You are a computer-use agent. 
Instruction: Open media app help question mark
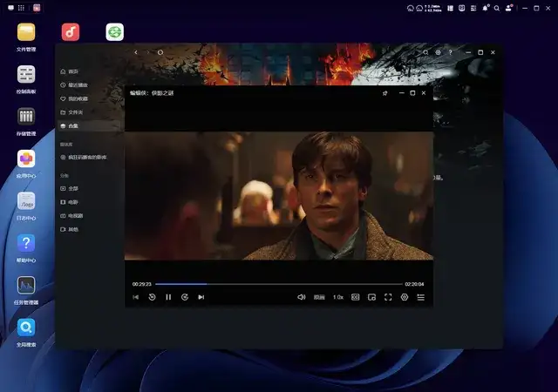tap(451, 52)
